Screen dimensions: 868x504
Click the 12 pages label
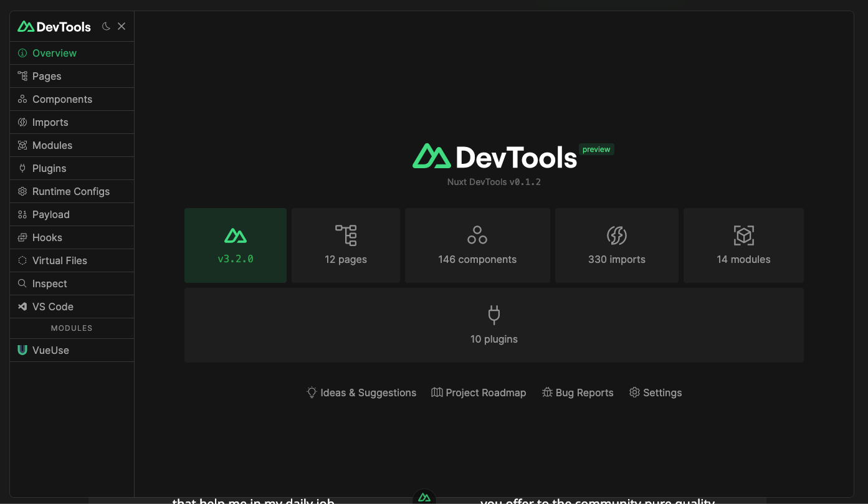(x=346, y=259)
